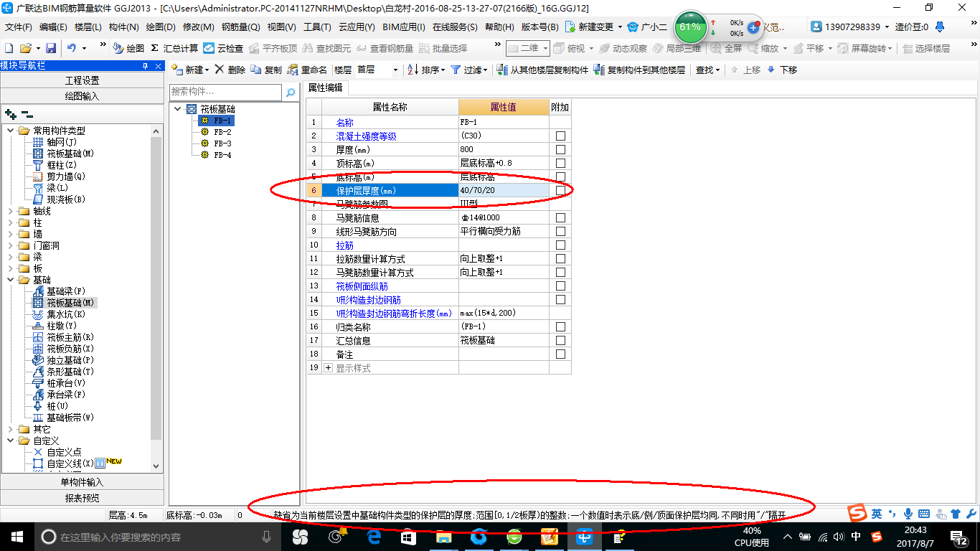This screenshot has width=980, height=551.
Task: Toggle 备注 附加 checkbox
Action: tap(560, 354)
